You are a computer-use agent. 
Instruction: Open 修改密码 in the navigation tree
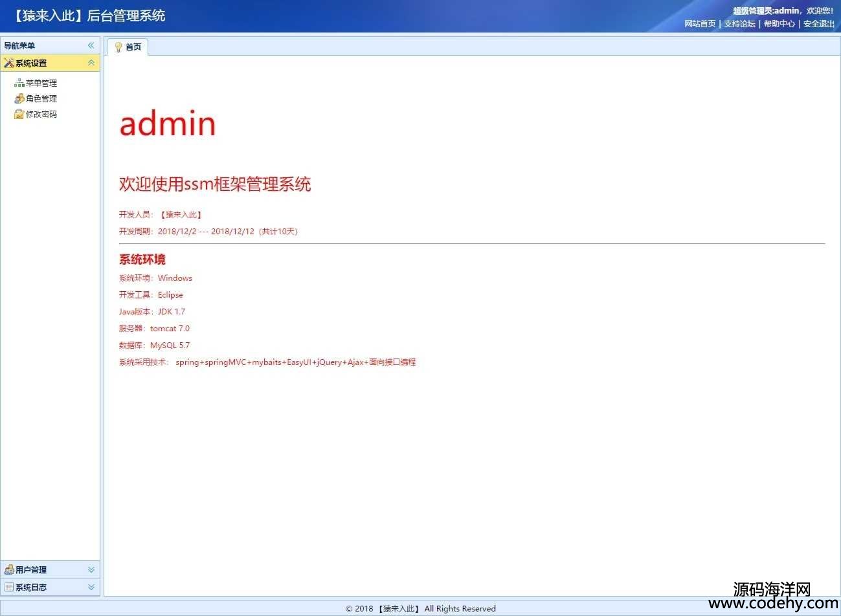coord(41,114)
